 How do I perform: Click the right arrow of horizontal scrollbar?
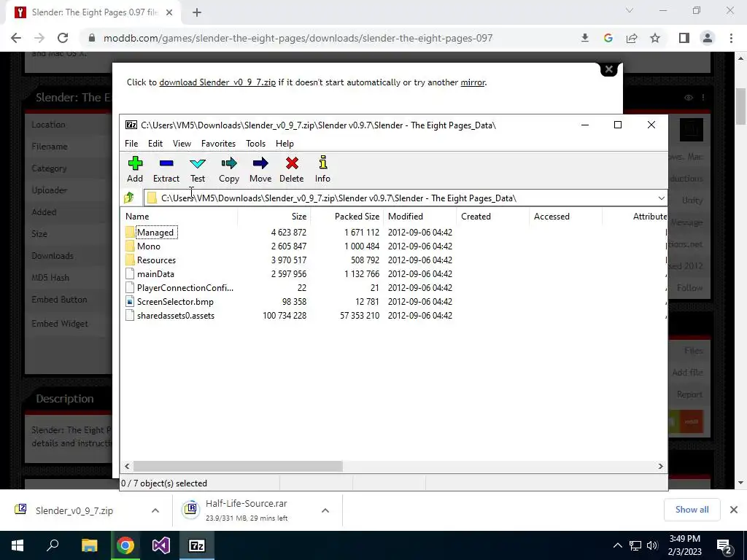click(x=660, y=466)
